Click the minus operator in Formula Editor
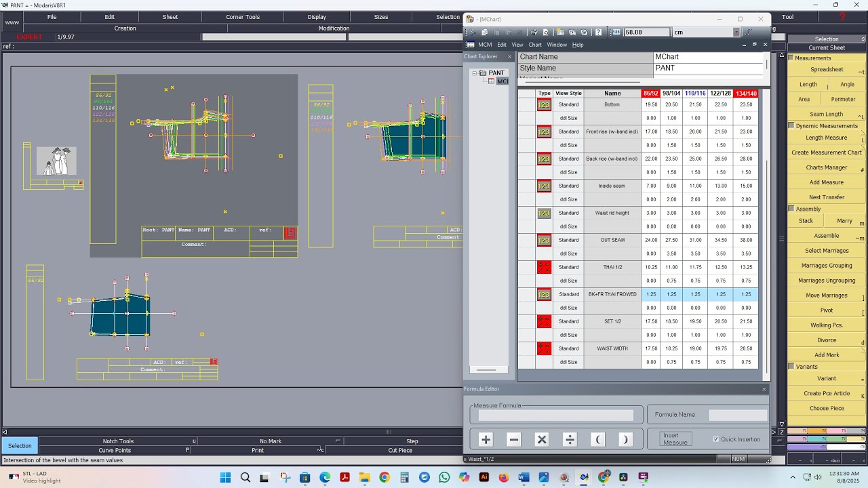The height and width of the screenshot is (488, 868). 513,439
